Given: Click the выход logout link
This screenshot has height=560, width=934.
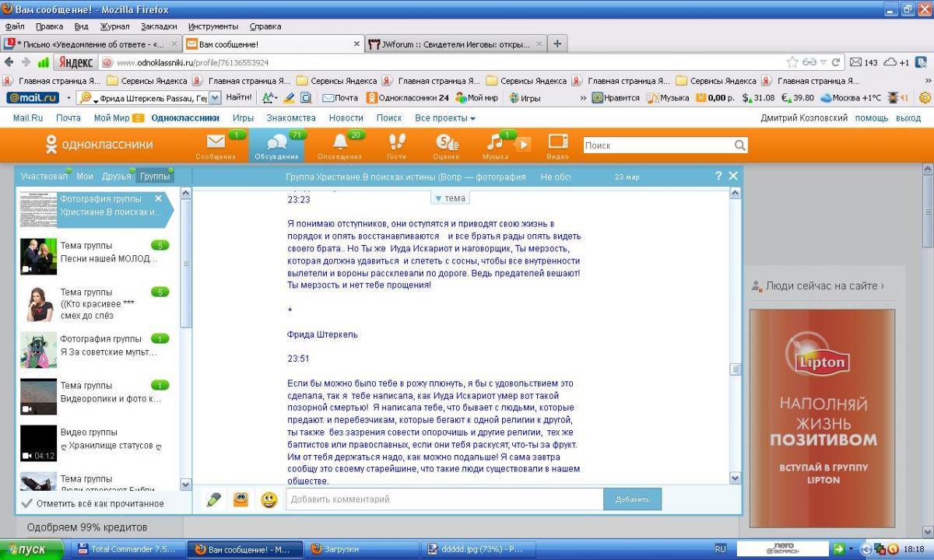Looking at the screenshot, I should click(908, 118).
